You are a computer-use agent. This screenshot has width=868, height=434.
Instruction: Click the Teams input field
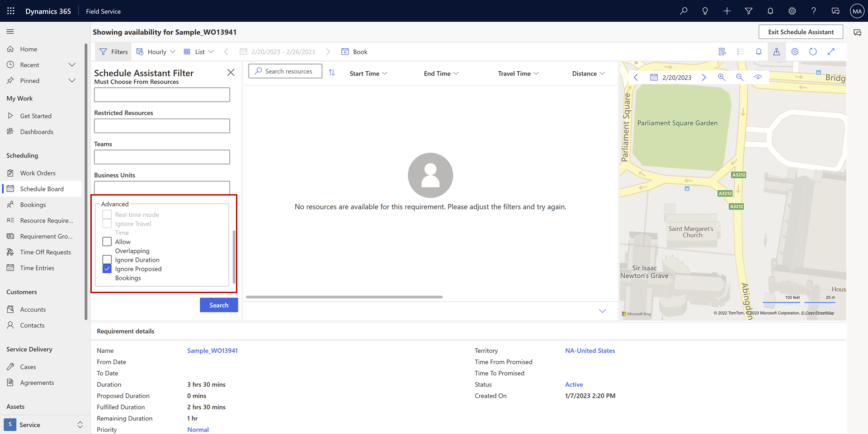pos(162,157)
